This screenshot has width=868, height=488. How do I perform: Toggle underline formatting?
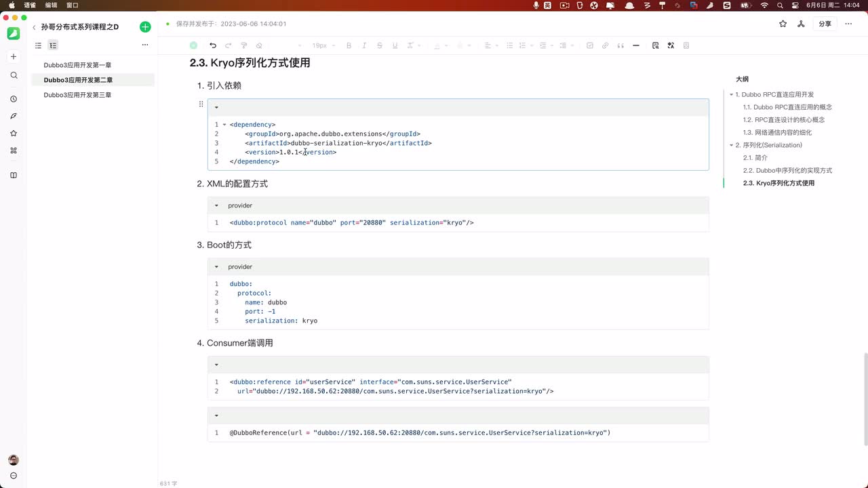point(395,45)
